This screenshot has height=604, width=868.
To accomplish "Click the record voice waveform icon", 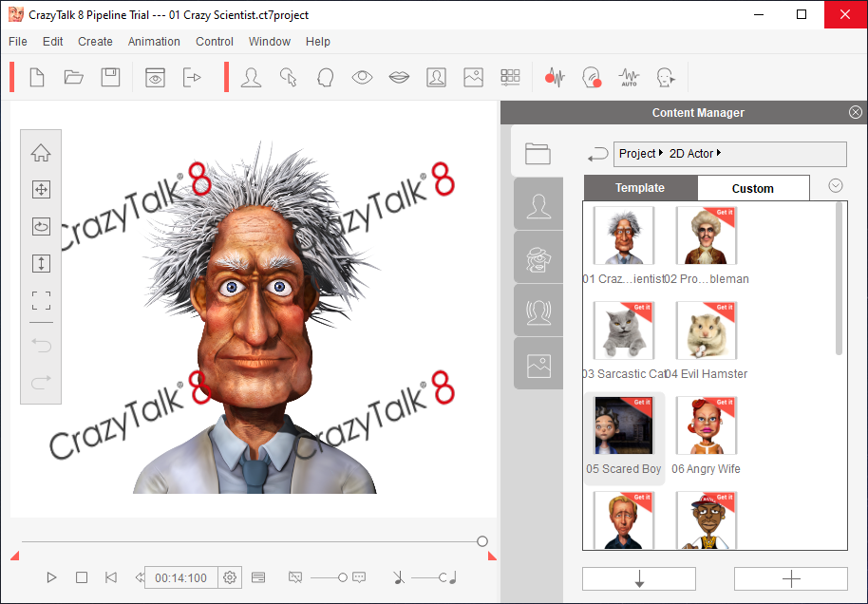I will click(x=555, y=78).
